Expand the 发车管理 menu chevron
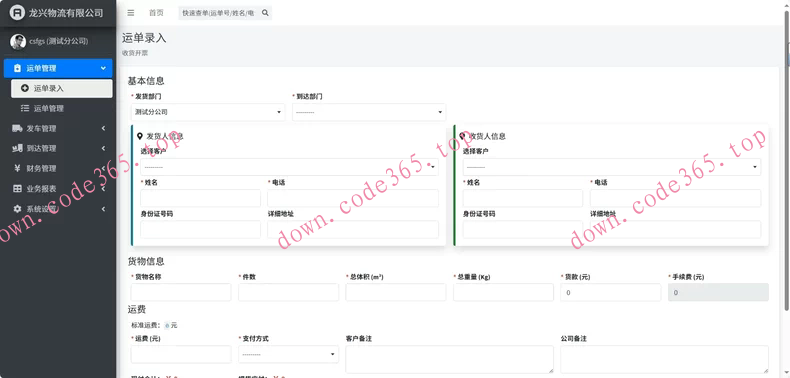 pyautogui.click(x=103, y=129)
